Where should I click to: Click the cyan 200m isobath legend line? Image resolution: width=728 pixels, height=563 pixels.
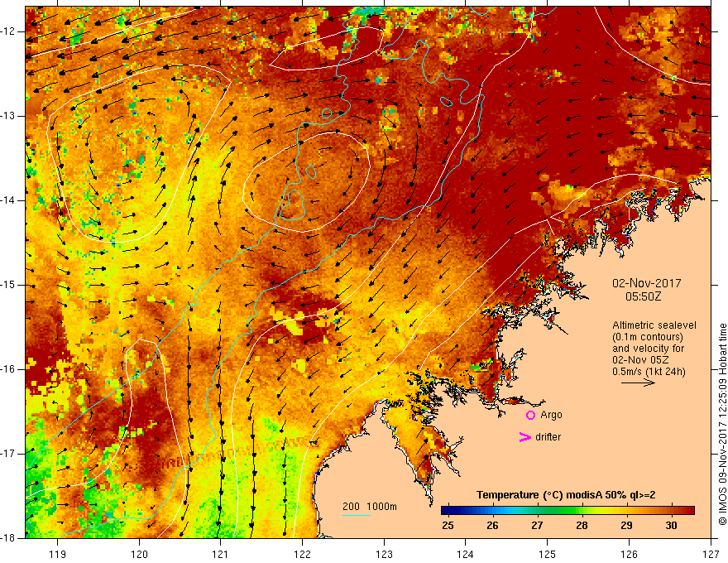click(356, 516)
